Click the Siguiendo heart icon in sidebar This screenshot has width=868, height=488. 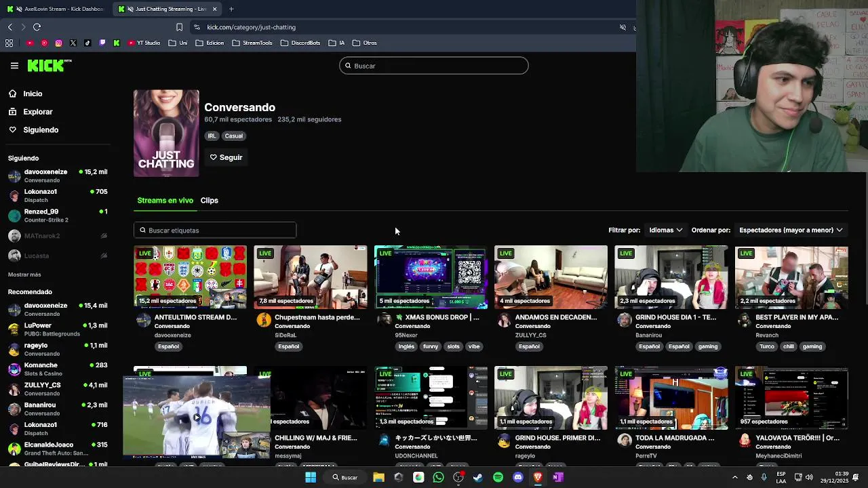13,129
